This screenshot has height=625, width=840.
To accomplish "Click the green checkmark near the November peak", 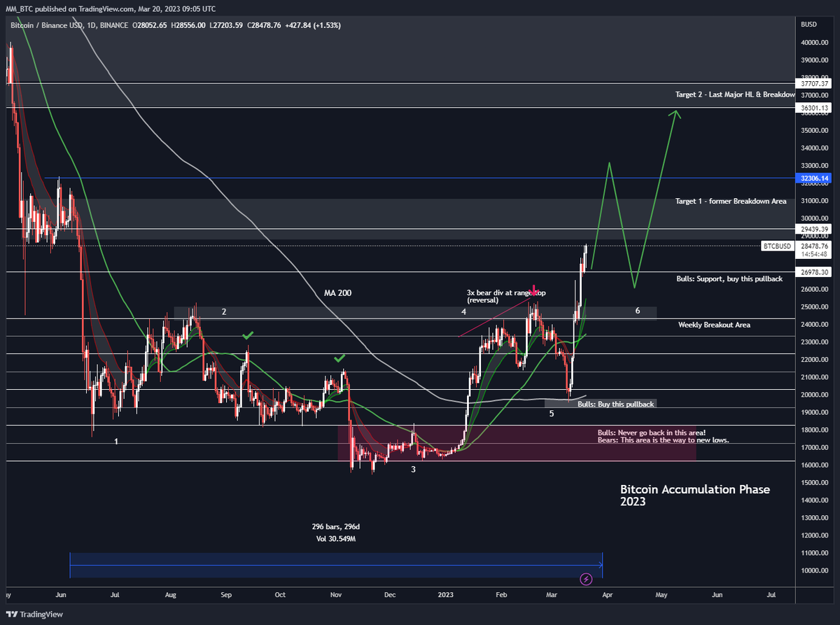I will (339, 358).
